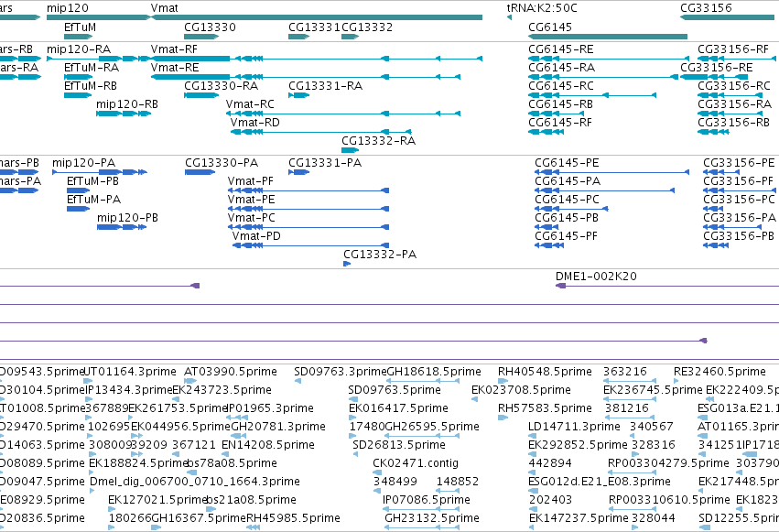
Task: Click the CG33156-PF protein label
Action: pyautogui.click(x=739, y=181)
